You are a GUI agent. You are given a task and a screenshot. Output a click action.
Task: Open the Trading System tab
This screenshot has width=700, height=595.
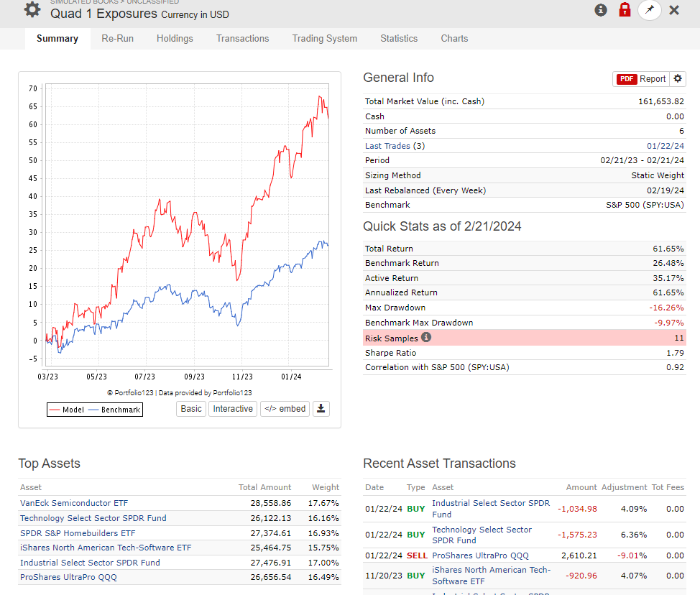click(x=325, y=38)
